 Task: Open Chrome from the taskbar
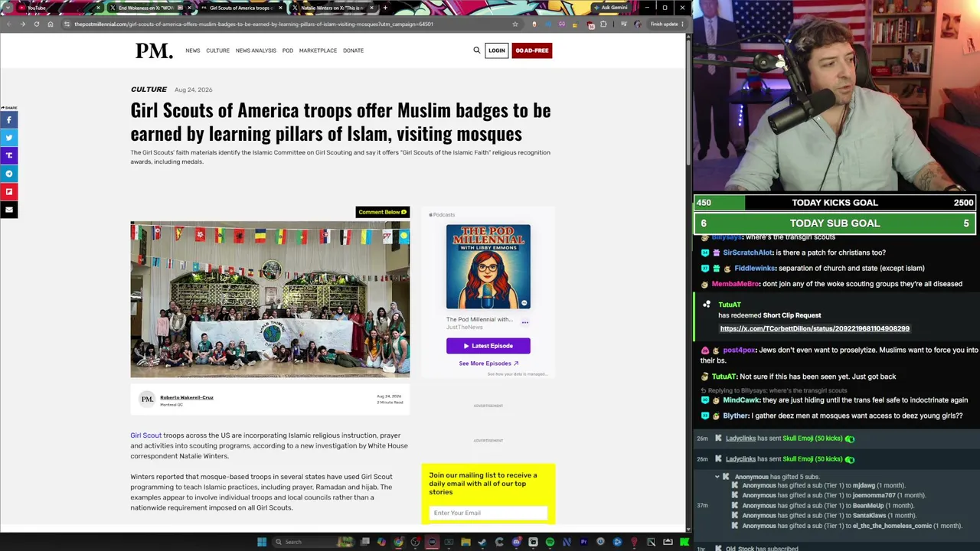pos(398,542)
